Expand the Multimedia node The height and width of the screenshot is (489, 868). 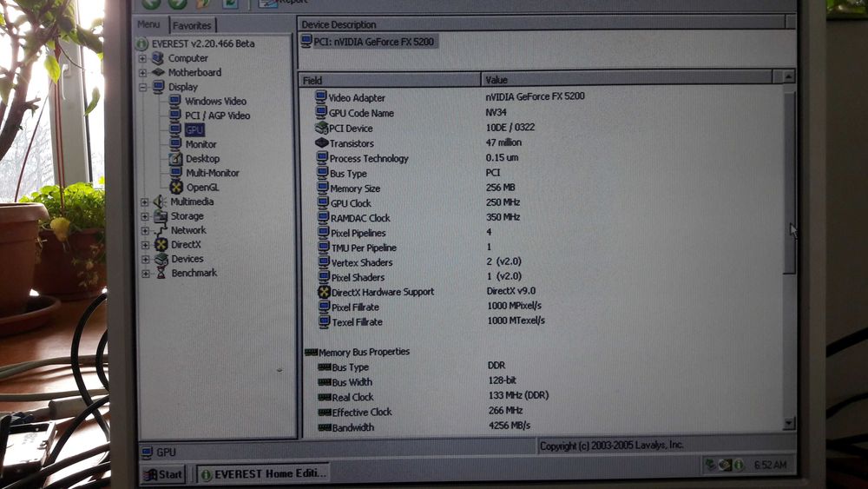pos(144,202)
